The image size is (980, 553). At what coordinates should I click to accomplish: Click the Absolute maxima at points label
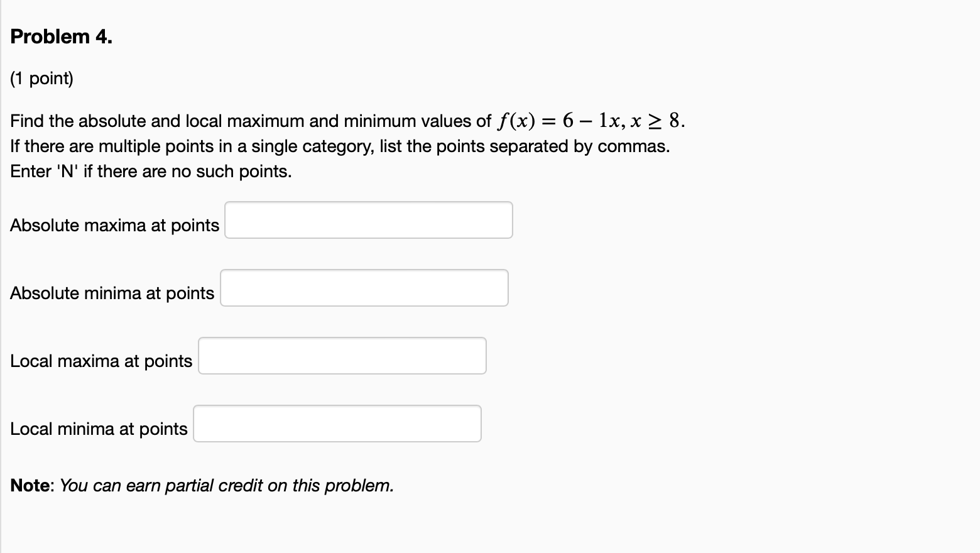tap(114, 225)
